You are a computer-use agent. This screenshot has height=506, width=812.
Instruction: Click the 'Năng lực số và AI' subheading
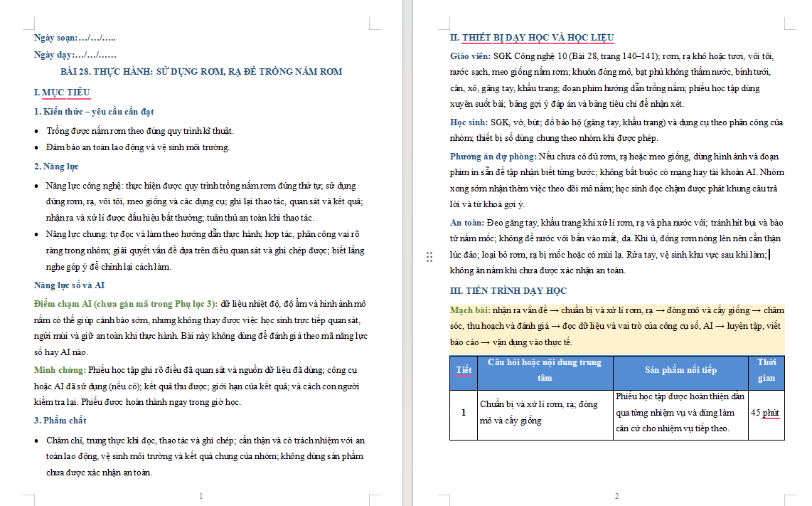pos(70,285)
